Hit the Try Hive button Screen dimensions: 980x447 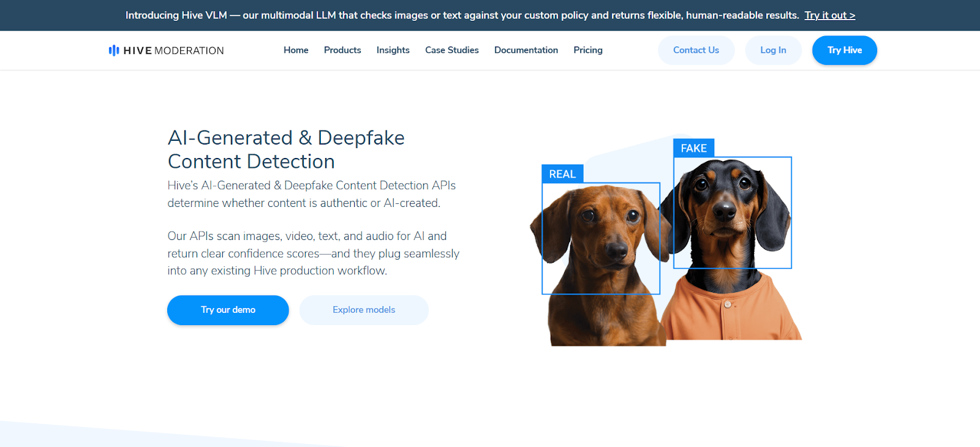[x=844, y=50]
